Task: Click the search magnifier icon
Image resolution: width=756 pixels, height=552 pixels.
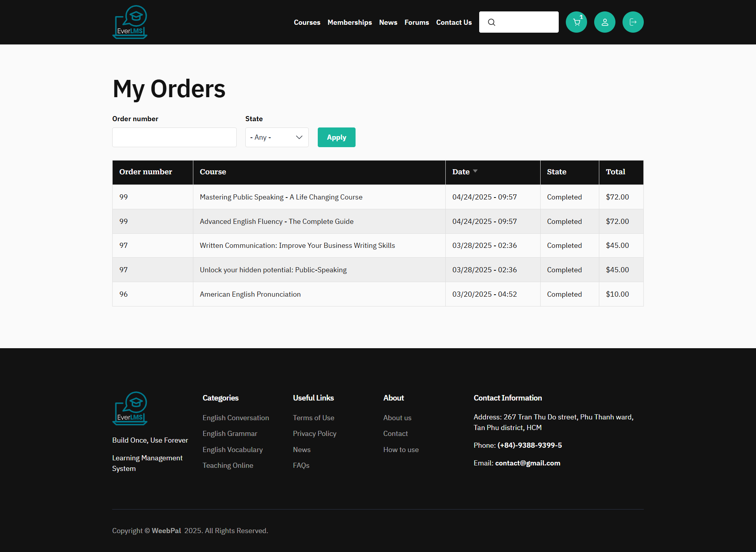Action: pos(491,22)
